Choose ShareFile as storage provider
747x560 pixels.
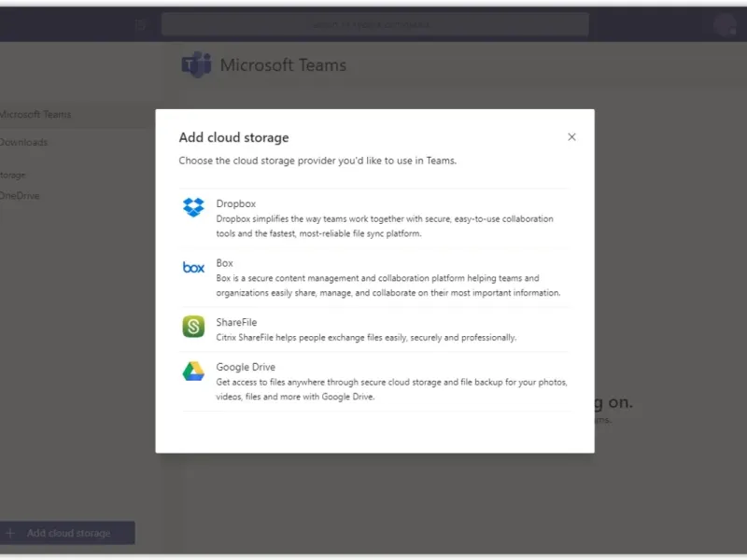click(x=374, y=329)
